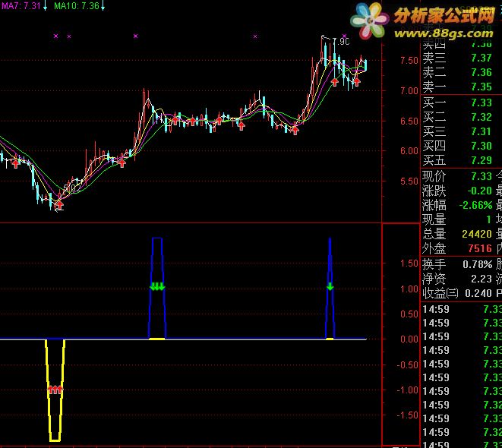502x448 pixels.
Task: Click the -1.50 indicator axis label
Action: click(x=408, y=415)
